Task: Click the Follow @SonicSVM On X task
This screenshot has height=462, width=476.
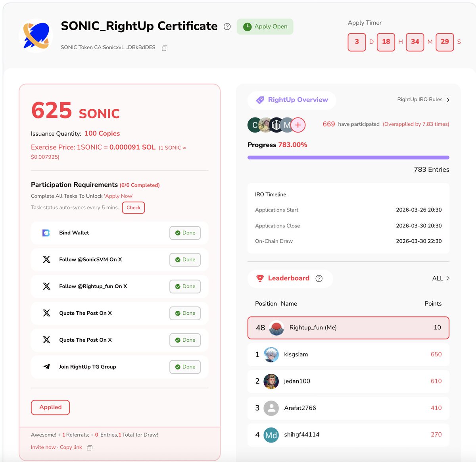Action: click(119, 260)
